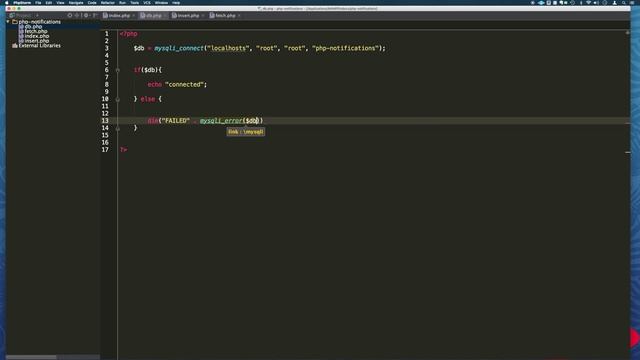Click line number 3 in the gutter
Screen dimensions: 640x360
tap(107, 48)
